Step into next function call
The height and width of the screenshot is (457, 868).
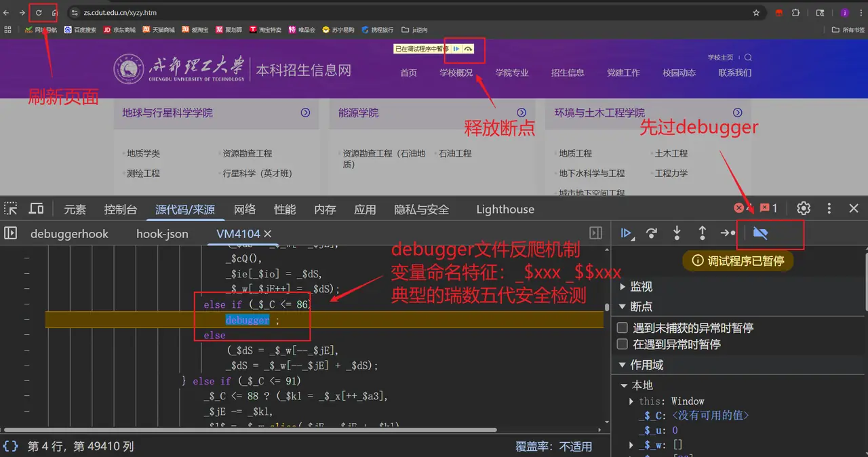click(677, 233)
